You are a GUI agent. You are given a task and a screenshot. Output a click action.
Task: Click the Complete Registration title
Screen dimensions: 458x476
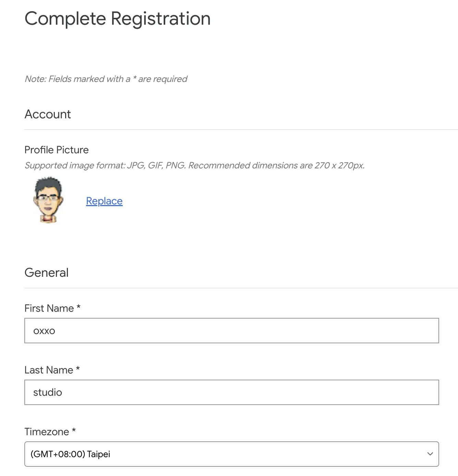117,19
